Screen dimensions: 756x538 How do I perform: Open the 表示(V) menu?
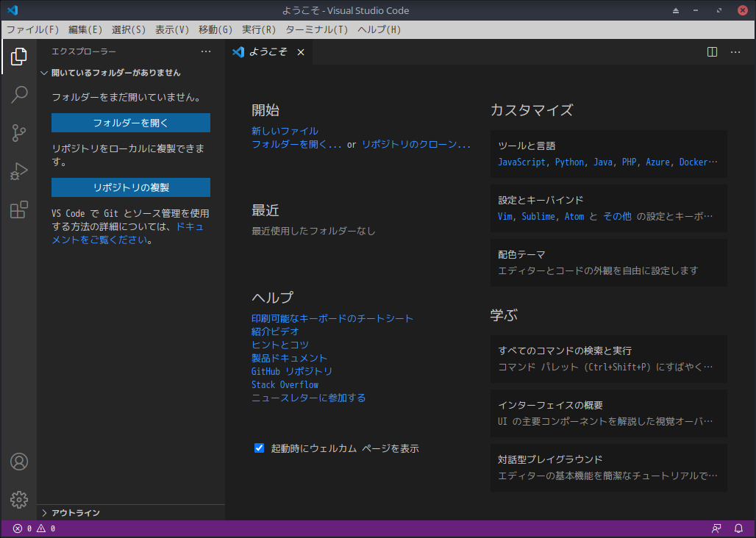coord(172,30)
